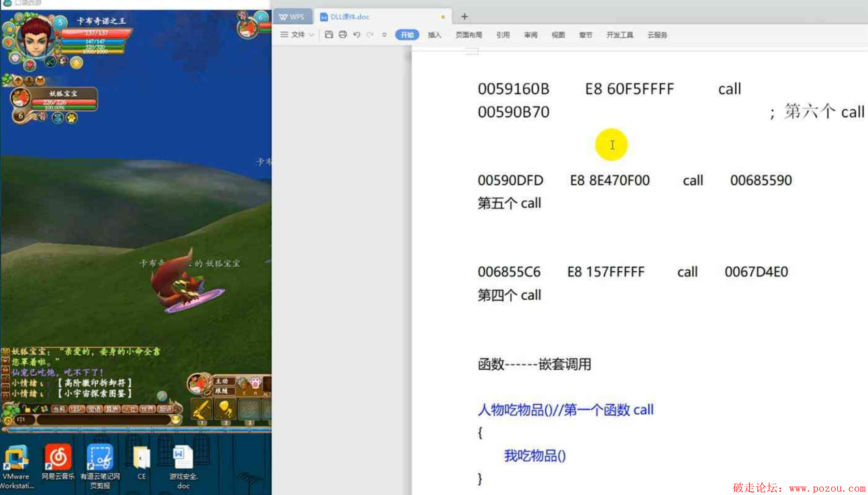
Task: Click the address 006855C6 in document
Action: [x=509, y=271]
